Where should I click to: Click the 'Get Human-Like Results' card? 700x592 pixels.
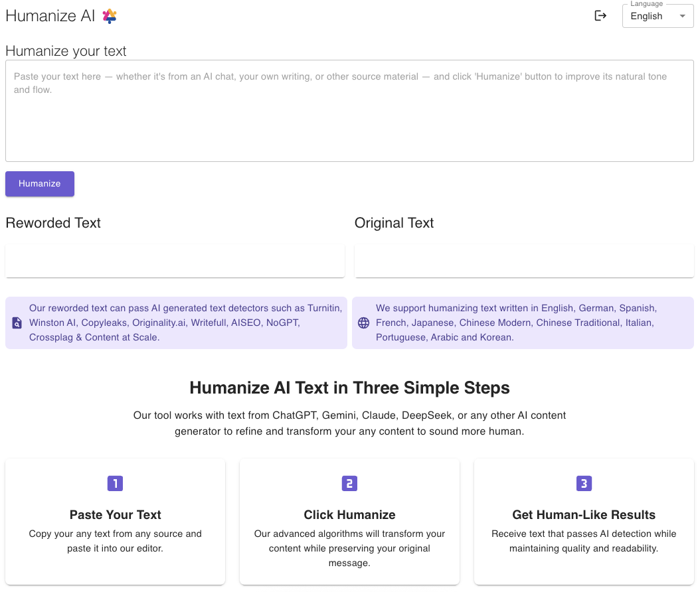click(x=584, y=522)
